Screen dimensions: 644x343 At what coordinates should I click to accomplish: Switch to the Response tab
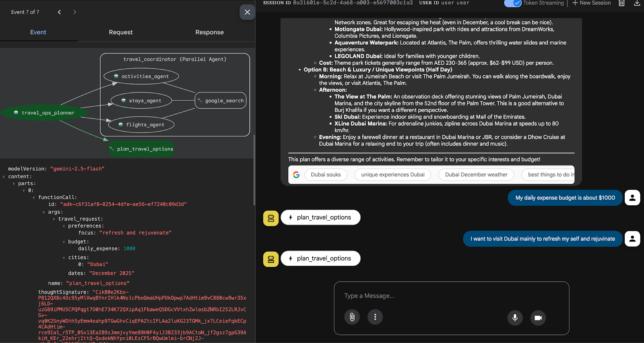[x=209, y=32]
